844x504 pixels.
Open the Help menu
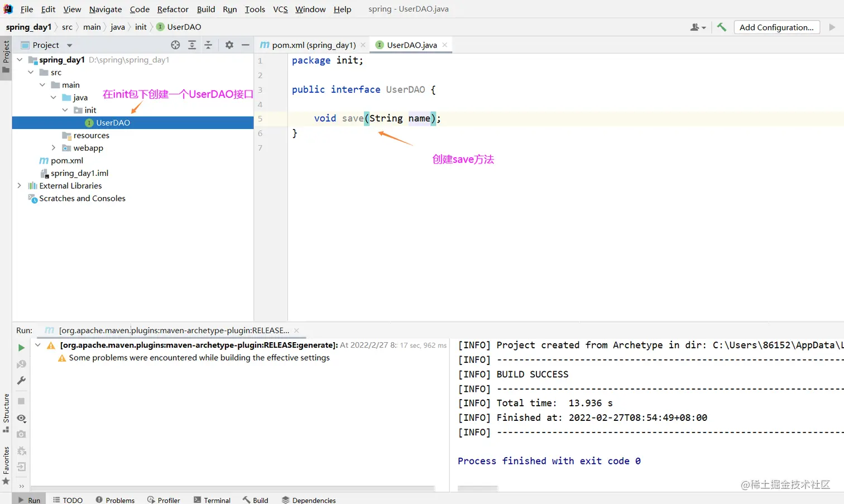pyautogui.click(x=343, y=9)
